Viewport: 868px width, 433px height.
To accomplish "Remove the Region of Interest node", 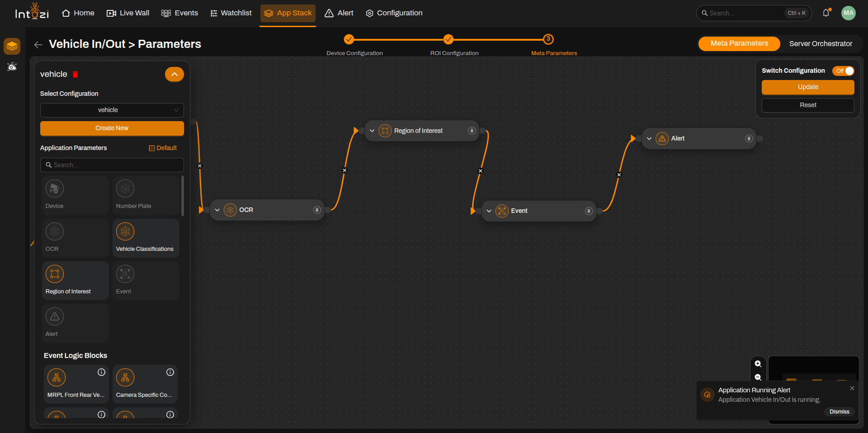I will tap(472, 131).
